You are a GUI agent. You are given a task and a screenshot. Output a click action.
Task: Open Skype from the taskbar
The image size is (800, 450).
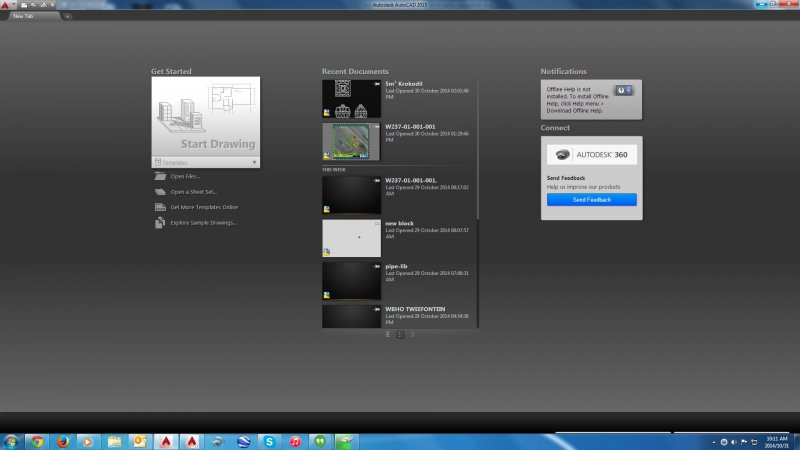click(x=269, y=441)
